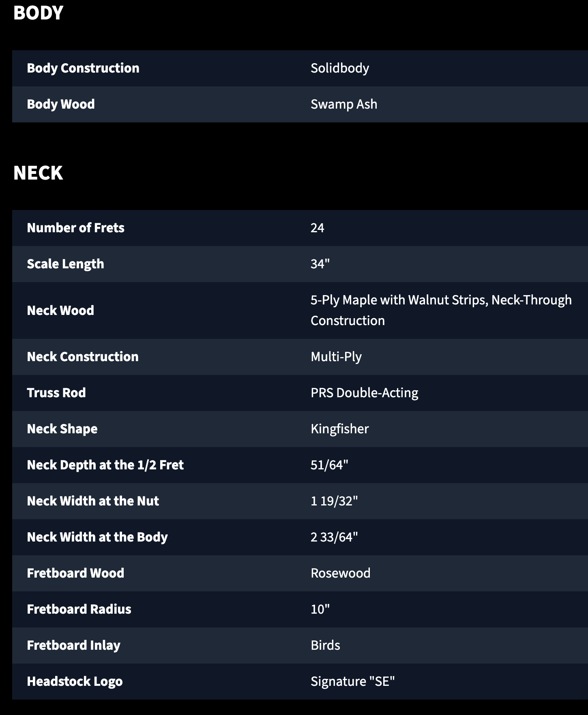Click the 2 33/64" width value
The image size is (588, 715).
coord(334,537)
